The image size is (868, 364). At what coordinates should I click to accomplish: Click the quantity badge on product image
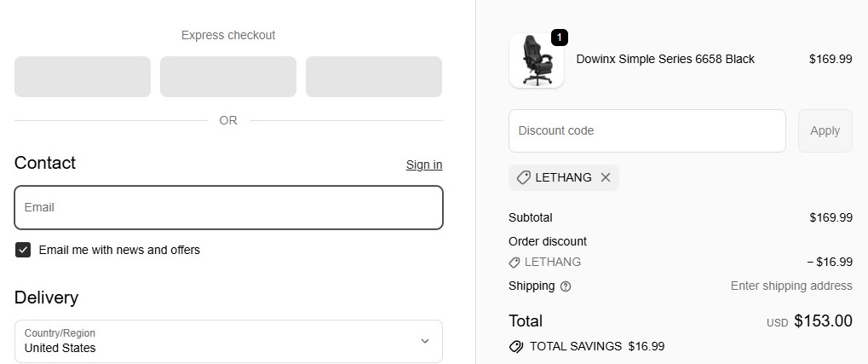pos(559,38)
